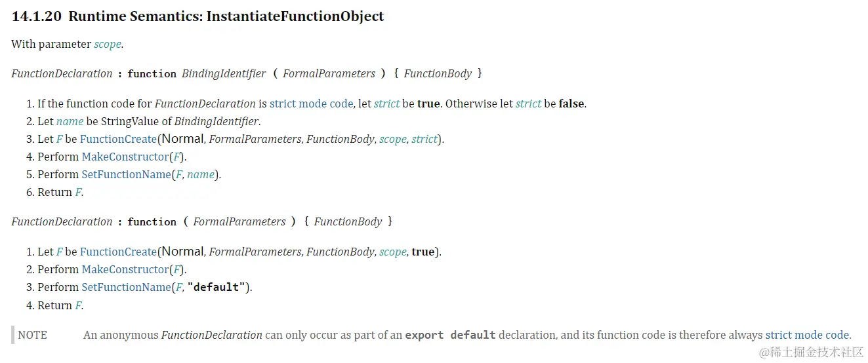The width and height of the screenshot is (868, 363).
Task: Click 'scope' argument in second FunctionCreate call
Action: coord(392,252)
